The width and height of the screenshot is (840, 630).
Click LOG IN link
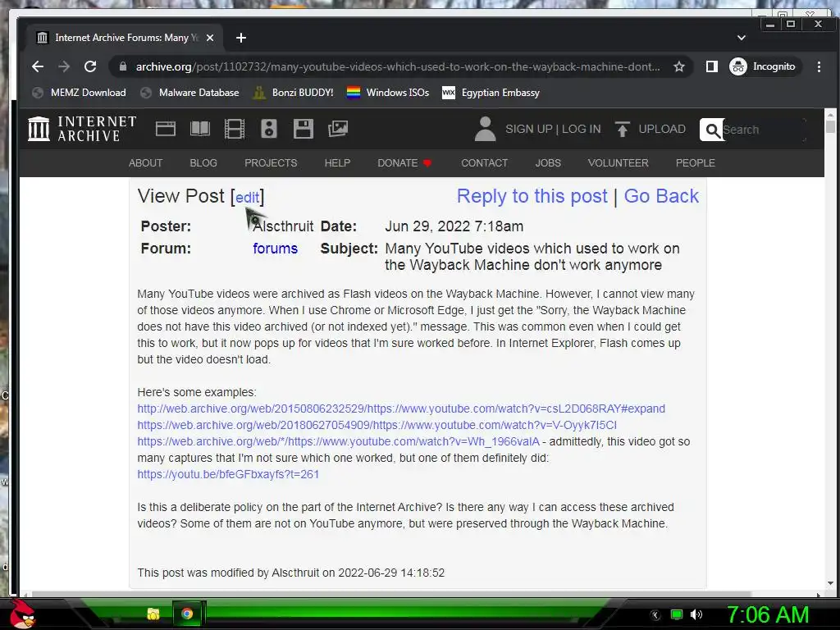[x=582, y=129]
